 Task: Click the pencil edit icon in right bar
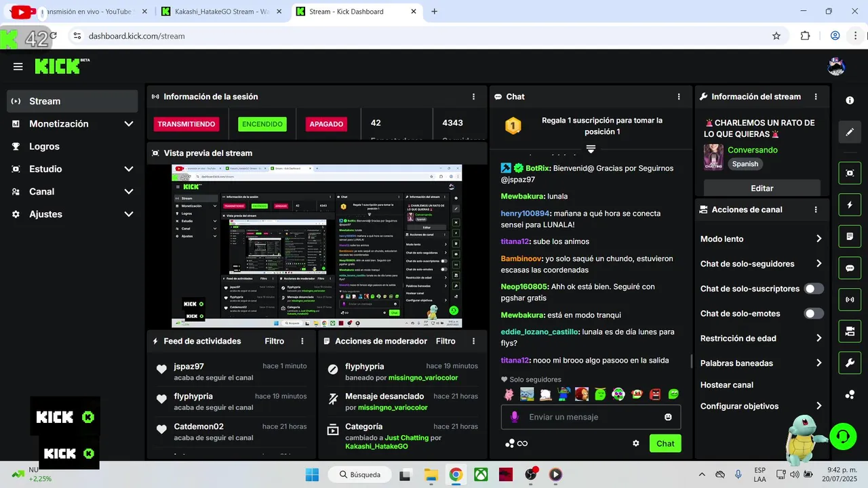850,131
